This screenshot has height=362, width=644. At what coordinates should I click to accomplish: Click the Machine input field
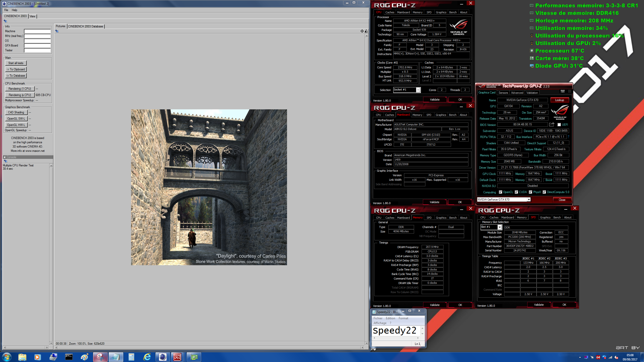[x=37, y=31]
